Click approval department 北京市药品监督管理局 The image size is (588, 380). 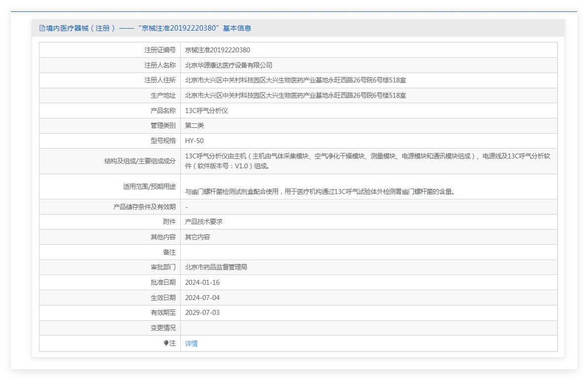tap(216, 267)
